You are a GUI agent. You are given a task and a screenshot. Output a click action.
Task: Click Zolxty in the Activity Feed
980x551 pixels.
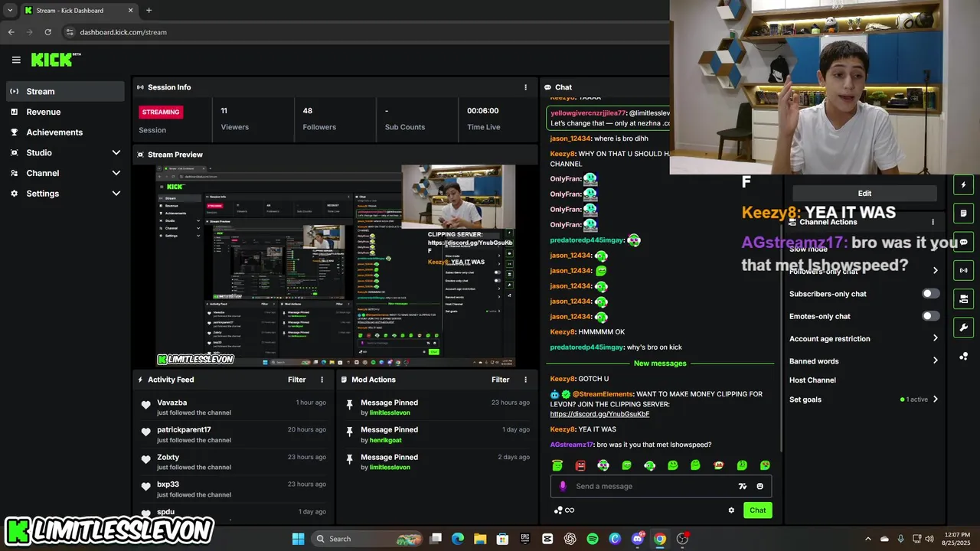[168, 458]
